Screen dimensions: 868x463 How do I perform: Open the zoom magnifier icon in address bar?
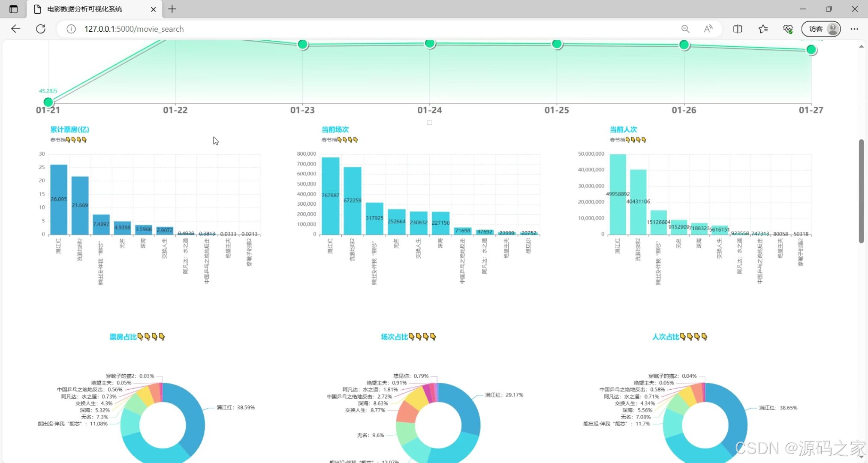click(685, 29)
